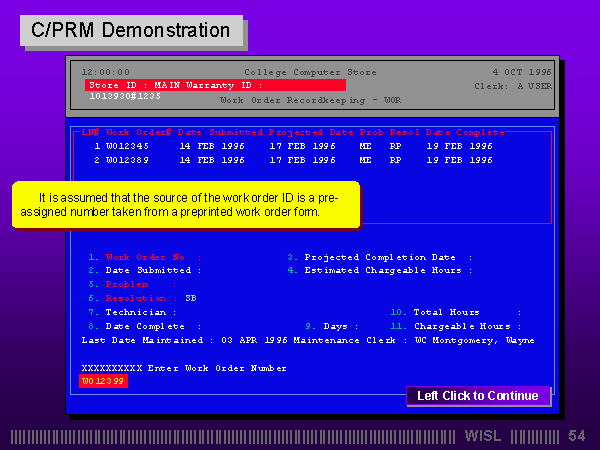
Task: Select field 7 Technician
Action: coord(136,312)
